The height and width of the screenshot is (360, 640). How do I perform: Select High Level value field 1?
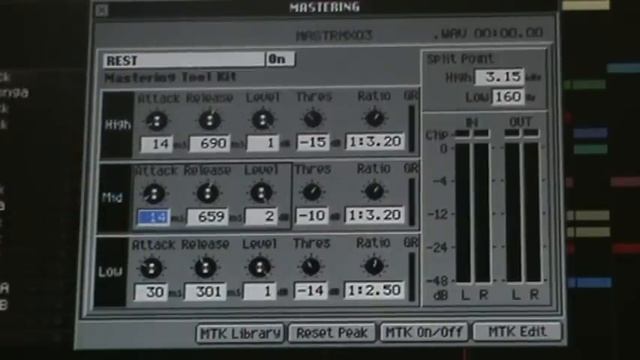click(263, 143)
